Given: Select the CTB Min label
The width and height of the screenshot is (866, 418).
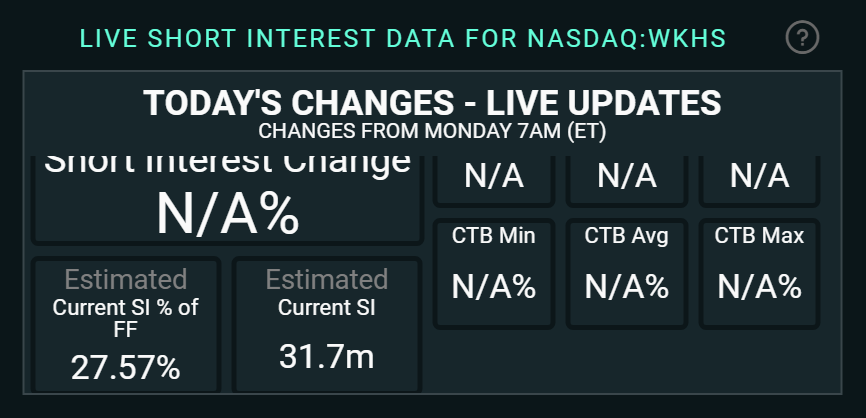Looking at the screenshot, I should pyautogui.click(x=494, y=237).
